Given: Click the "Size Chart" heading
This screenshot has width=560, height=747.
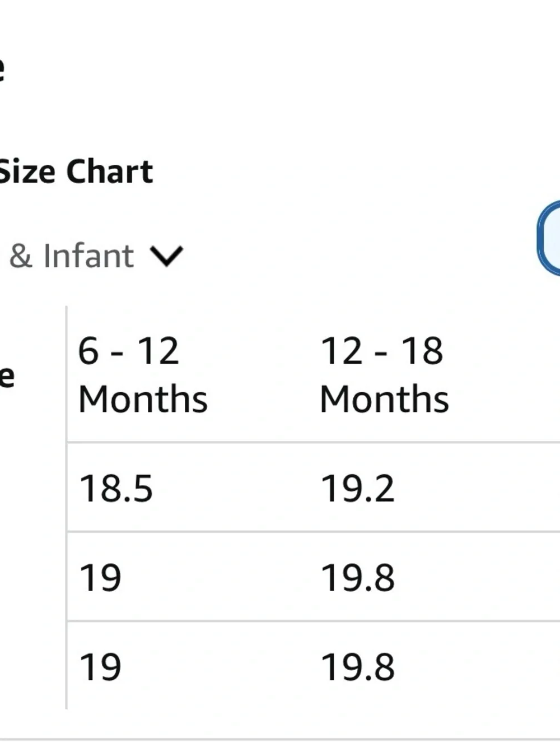Looking at the screenshot, I should (76, 171).
